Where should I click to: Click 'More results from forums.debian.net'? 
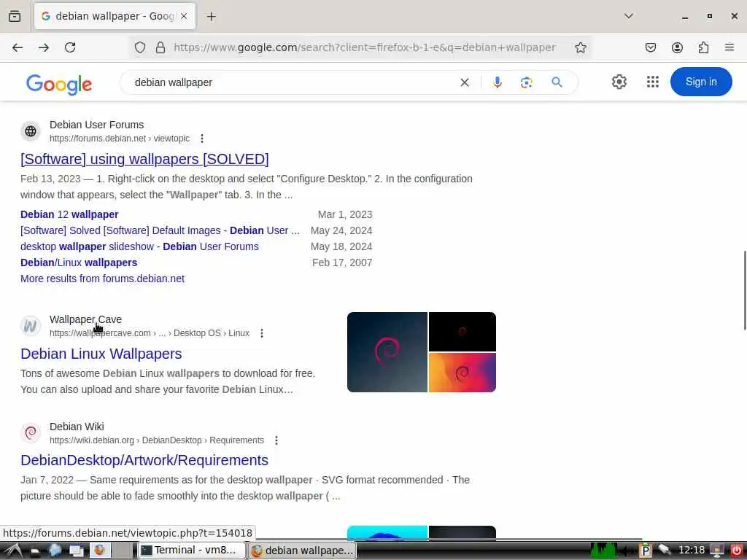coord(102,279)
